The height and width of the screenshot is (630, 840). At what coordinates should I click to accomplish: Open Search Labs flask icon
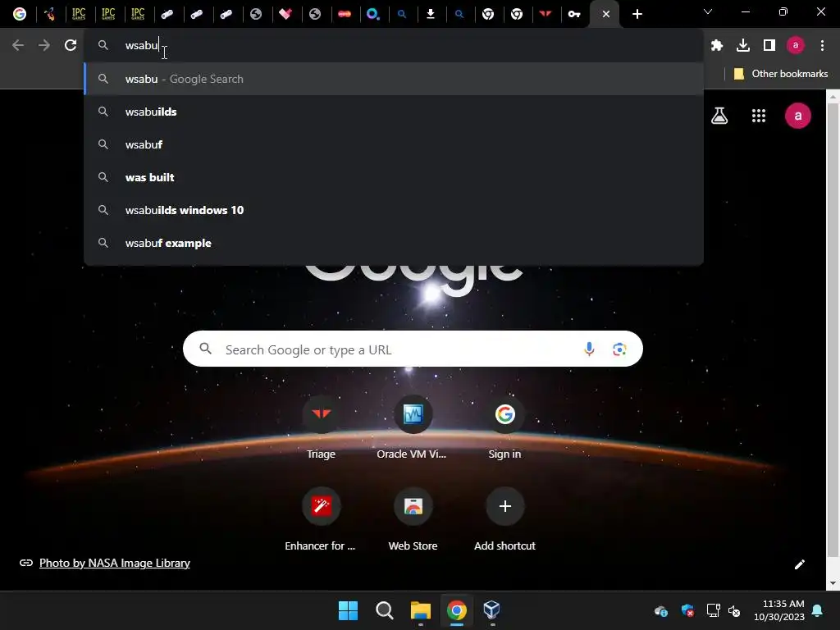point(719,116)
